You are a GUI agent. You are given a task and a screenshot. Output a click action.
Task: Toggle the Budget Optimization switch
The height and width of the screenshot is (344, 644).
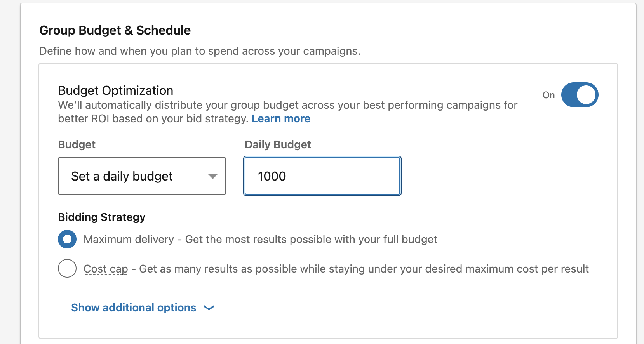tap(580, 95)
